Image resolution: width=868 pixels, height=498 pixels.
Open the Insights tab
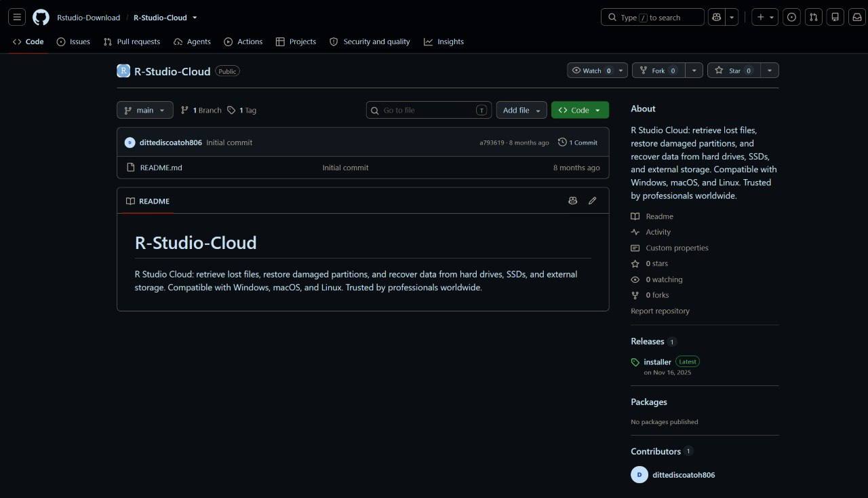point(444,41)
